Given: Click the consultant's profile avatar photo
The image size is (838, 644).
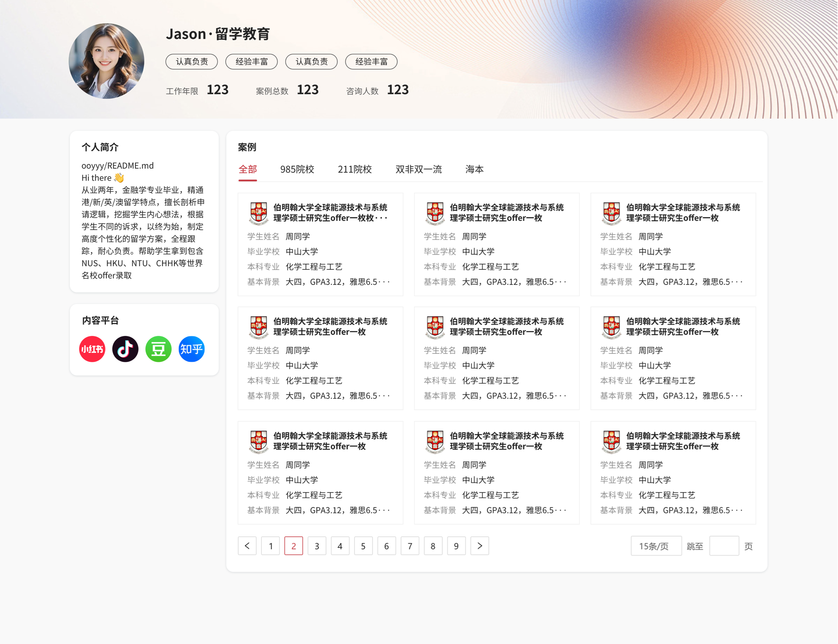Looking at the screenshot, I should point(107,61).
